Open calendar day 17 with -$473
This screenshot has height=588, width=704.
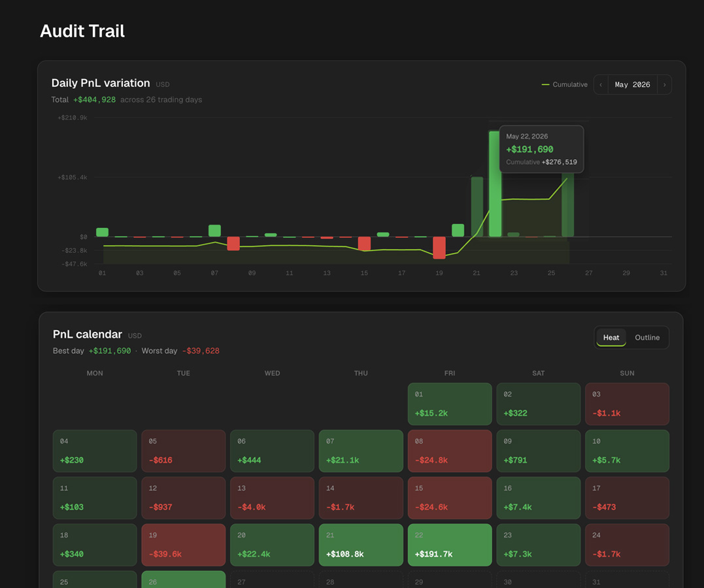pos(628,498)
